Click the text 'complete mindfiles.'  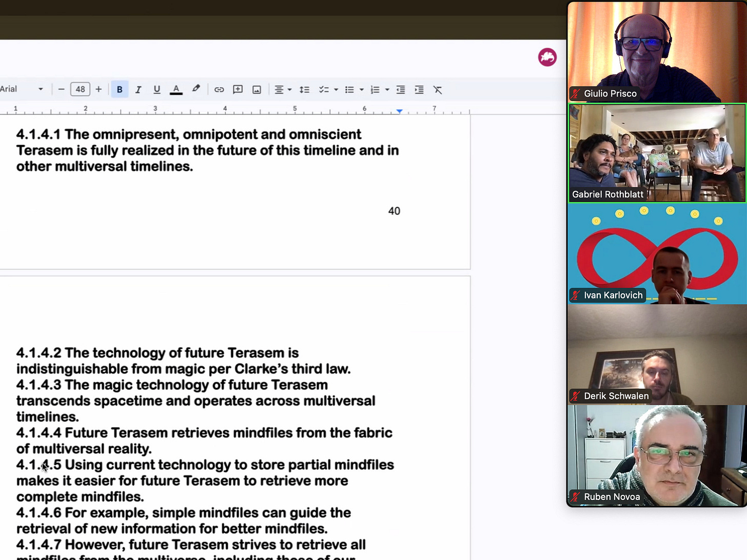tap(80, 497)
